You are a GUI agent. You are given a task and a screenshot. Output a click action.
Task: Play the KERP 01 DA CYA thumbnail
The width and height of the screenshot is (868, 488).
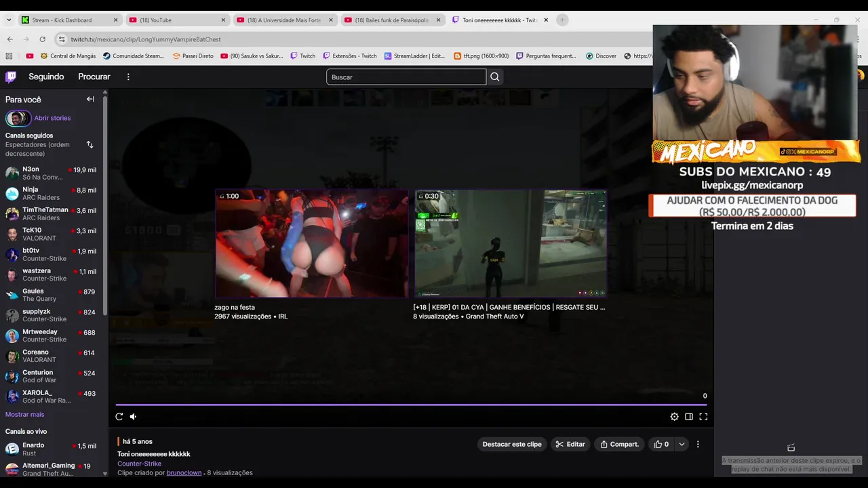click(x=511, y=244)
